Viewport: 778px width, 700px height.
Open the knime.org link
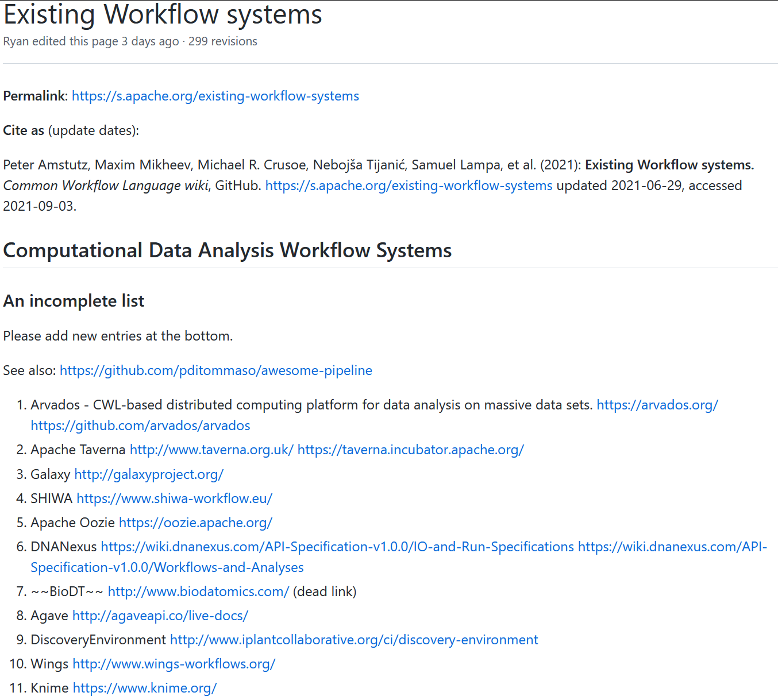[145, 688]
